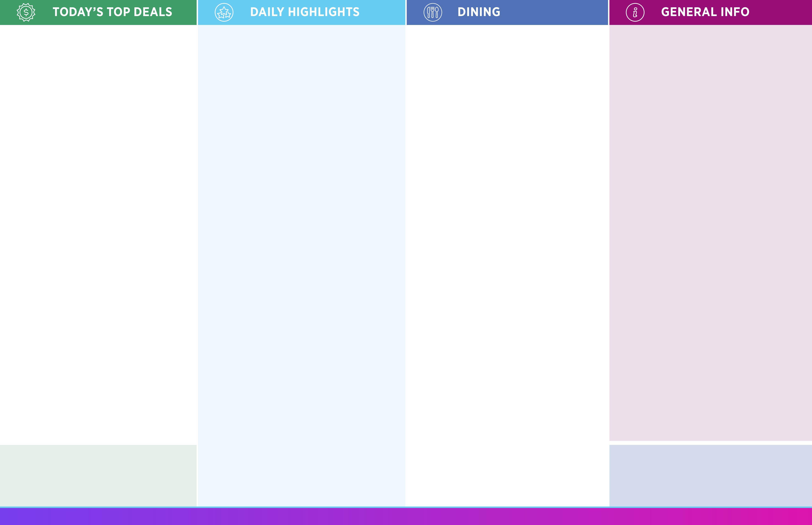Select the blue-gray box below General Info
The width and height of the screenshot is (812, 525).
click(x=710, y=475)
